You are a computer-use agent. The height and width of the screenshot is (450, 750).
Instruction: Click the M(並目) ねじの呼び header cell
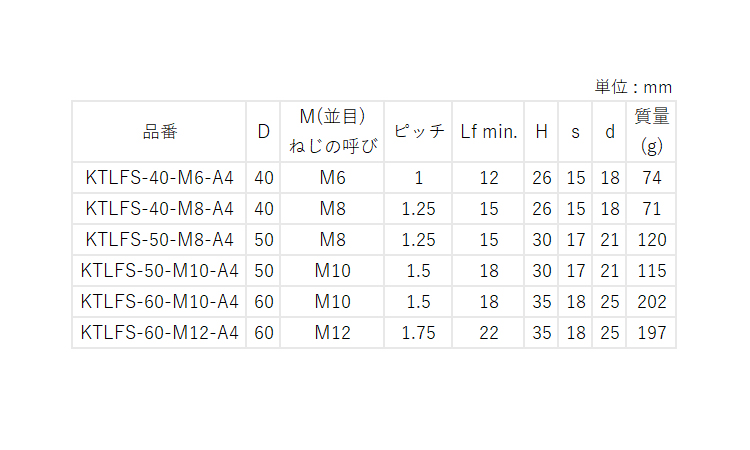[333, 131]
